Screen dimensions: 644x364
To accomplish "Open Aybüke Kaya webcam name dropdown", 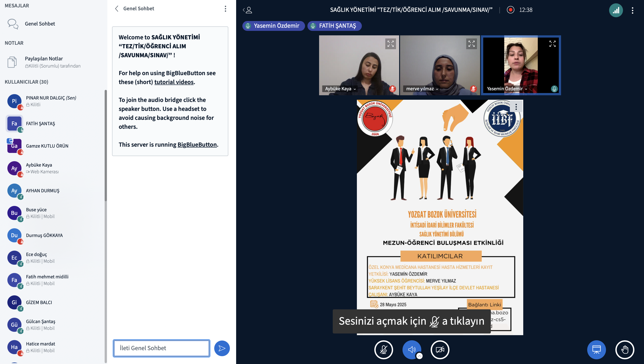I will [340, 89].
